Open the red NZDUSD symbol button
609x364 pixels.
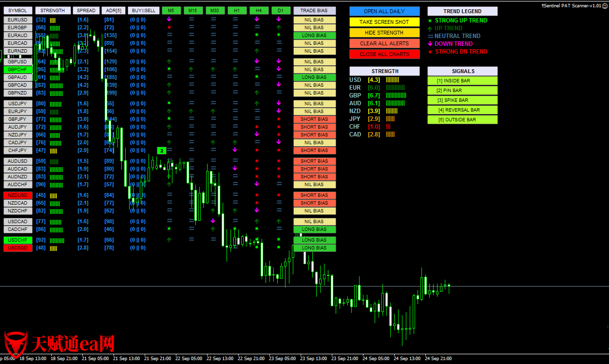[18, 195]
